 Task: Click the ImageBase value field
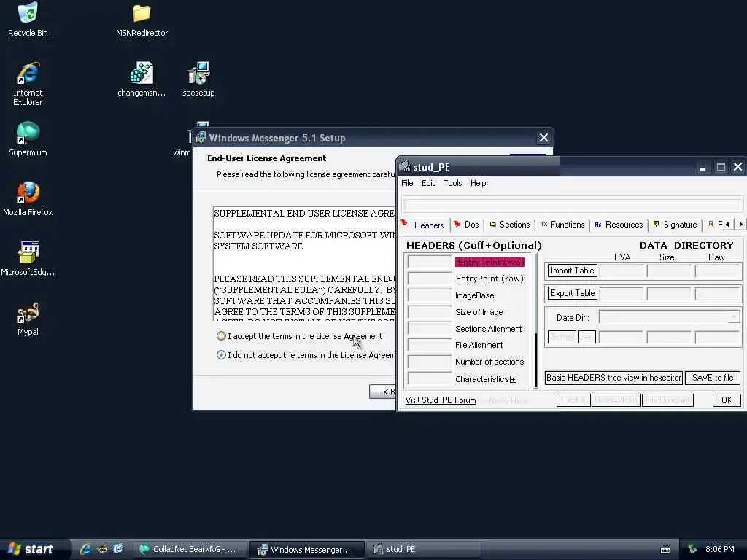(x=429, y=295)
